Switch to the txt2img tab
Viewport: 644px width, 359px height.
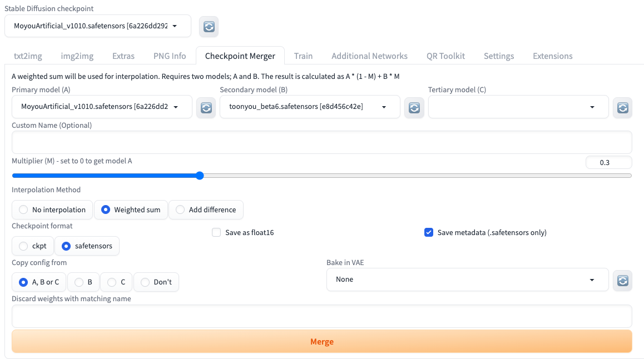click(x=28, y=56)
